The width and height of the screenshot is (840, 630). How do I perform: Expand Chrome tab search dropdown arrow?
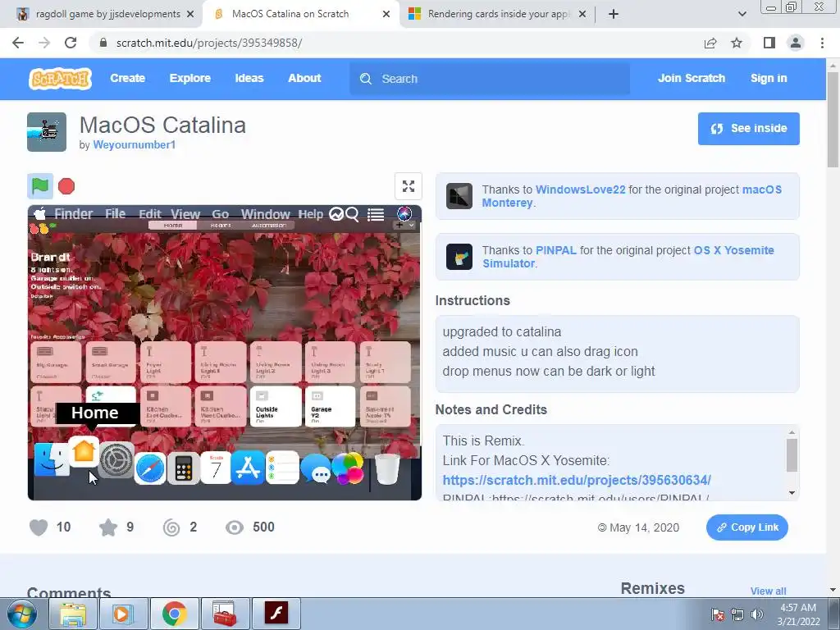coord(742,14)
